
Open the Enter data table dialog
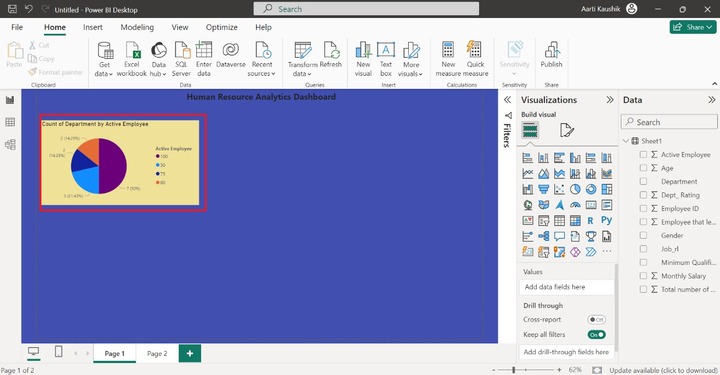click(203, 60)
